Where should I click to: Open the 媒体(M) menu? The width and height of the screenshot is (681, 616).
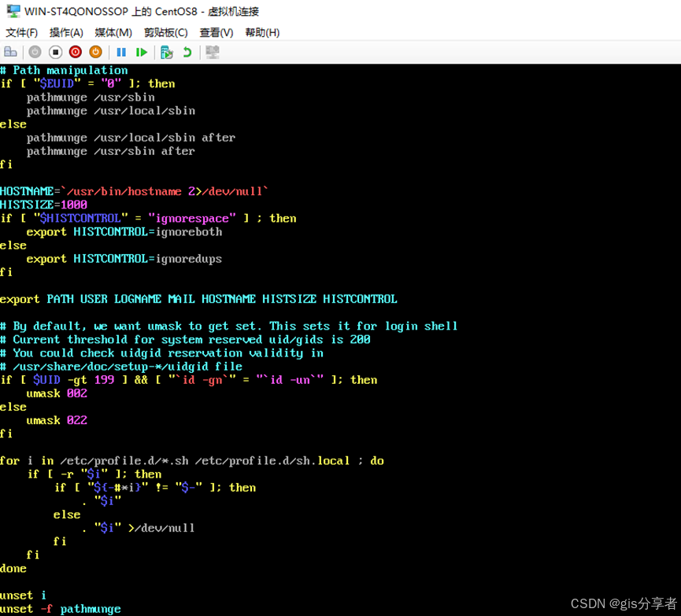[113, 32]
